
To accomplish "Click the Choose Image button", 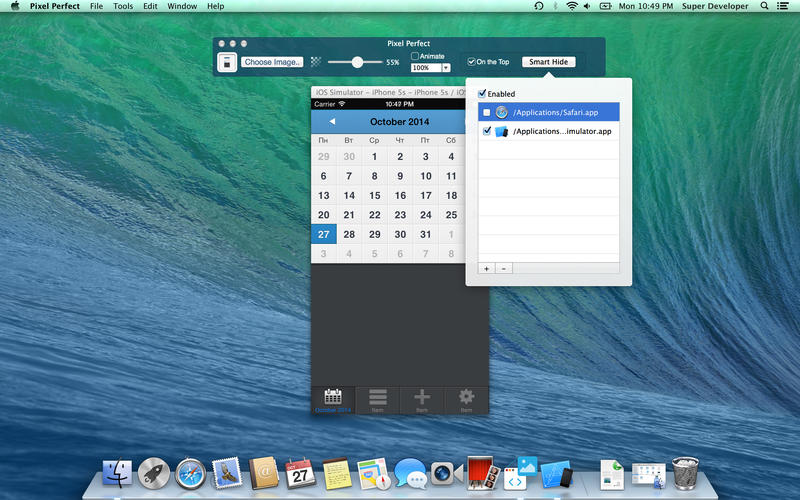I will [x=272, y=62].
